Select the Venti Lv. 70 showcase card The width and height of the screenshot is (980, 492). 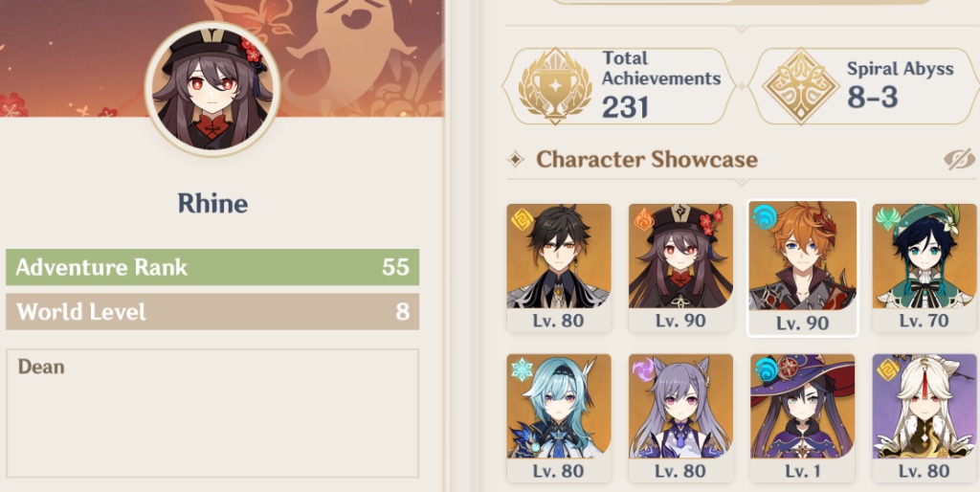pos(924,268)
